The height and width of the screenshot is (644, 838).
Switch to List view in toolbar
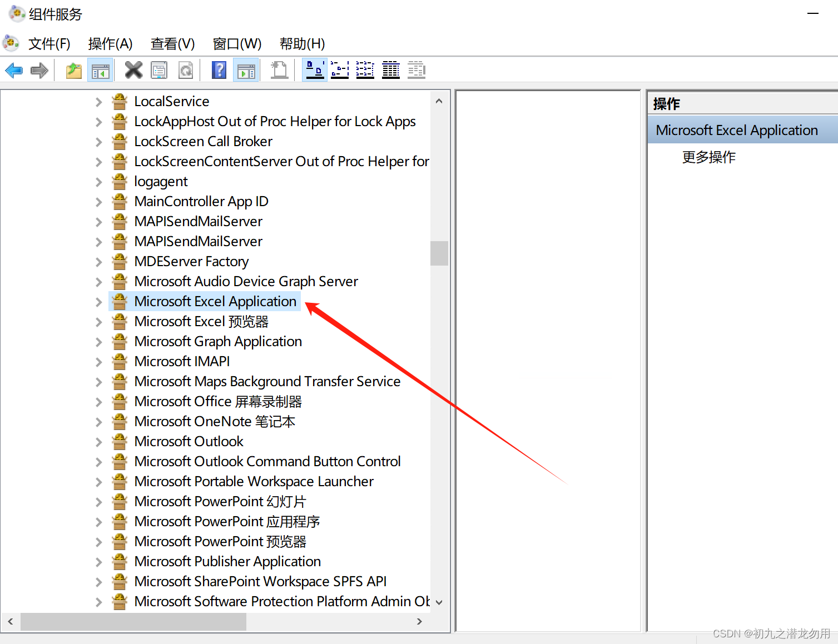pos(365,70)
